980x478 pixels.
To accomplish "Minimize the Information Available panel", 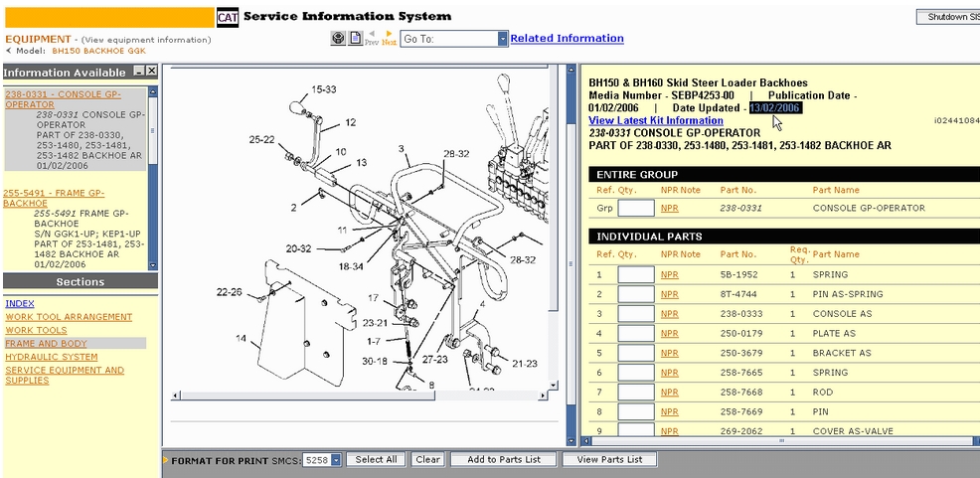I will 139,72.
